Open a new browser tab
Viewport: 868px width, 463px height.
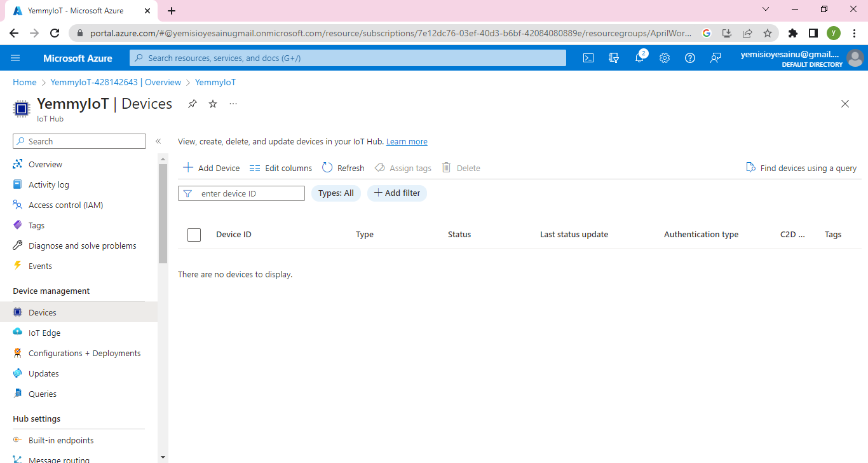tap(172, 10)
